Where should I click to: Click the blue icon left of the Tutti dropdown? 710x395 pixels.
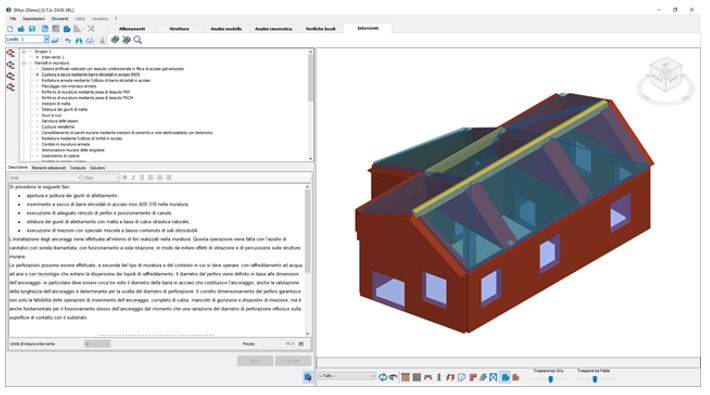coord(308,377)
